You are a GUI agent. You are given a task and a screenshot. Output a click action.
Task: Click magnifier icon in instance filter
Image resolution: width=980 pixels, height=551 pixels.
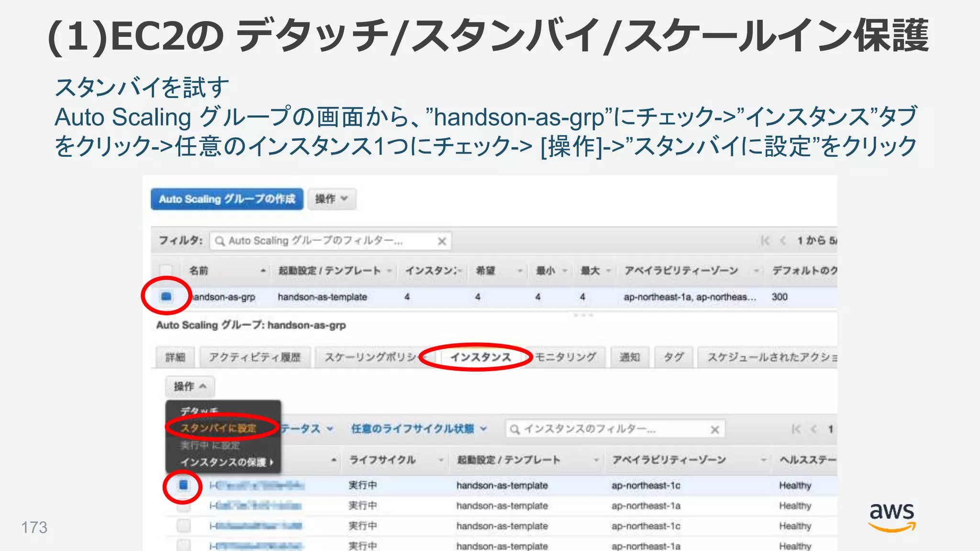515,430
